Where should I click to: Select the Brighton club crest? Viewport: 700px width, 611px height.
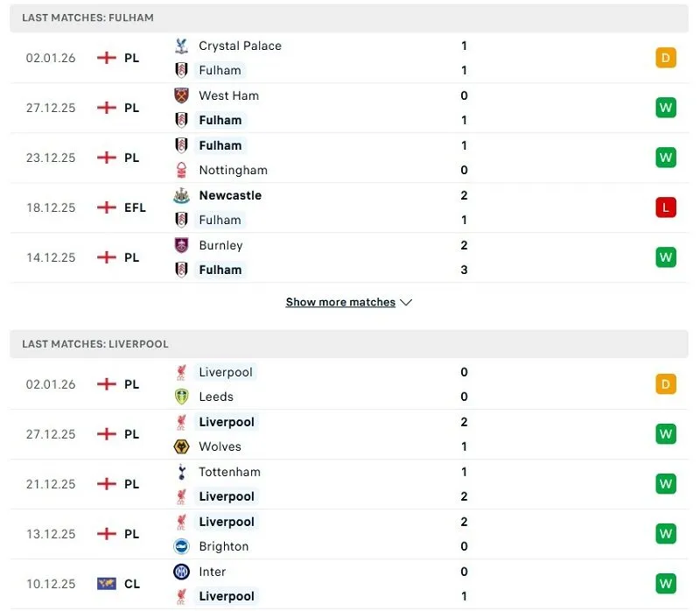pyautogui.click(x=180, y=546)
